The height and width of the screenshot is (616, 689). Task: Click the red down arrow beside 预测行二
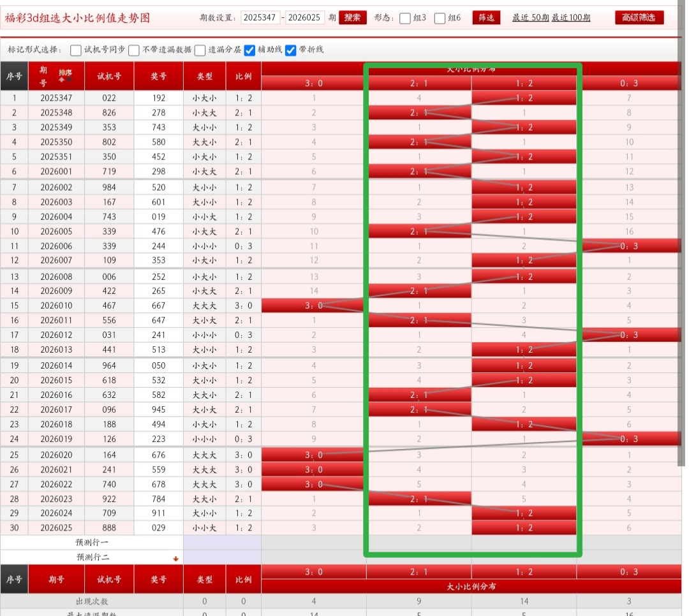pos(175,559)
